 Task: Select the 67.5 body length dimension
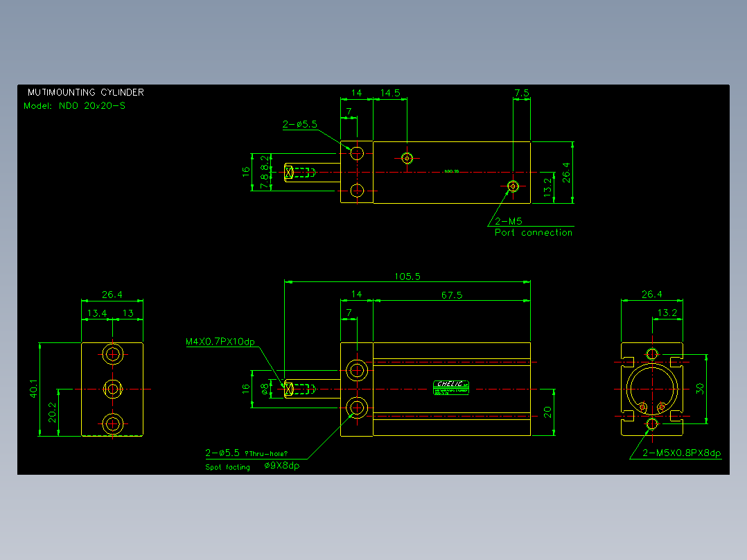[x=452, y=295]
